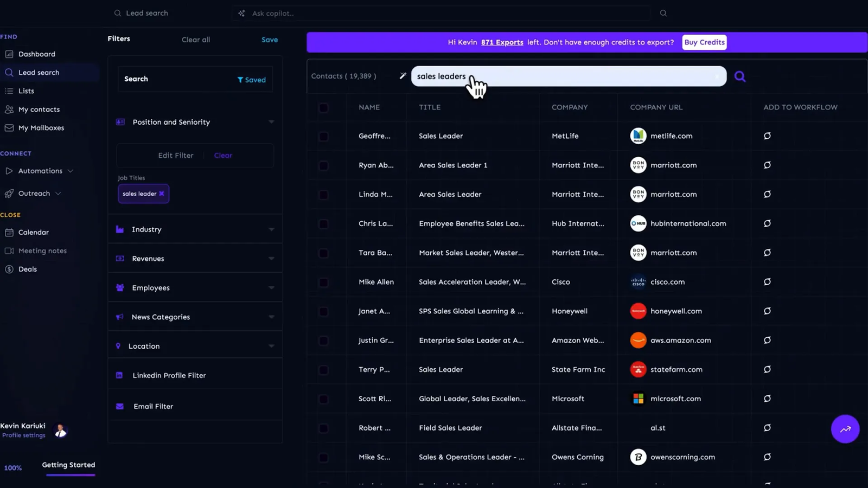The width and height of the screenshot is (868, 488).
Task: Click the Getting Started progress bar
Action: [71, 474]
